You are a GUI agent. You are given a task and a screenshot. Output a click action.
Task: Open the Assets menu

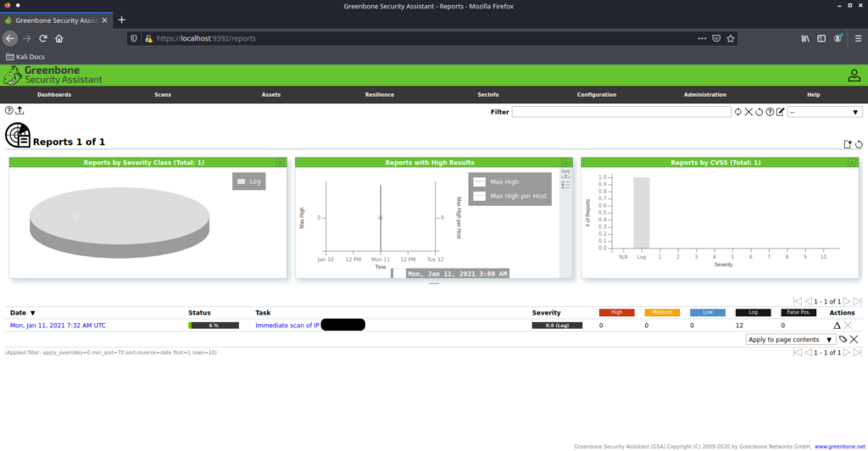271,95
